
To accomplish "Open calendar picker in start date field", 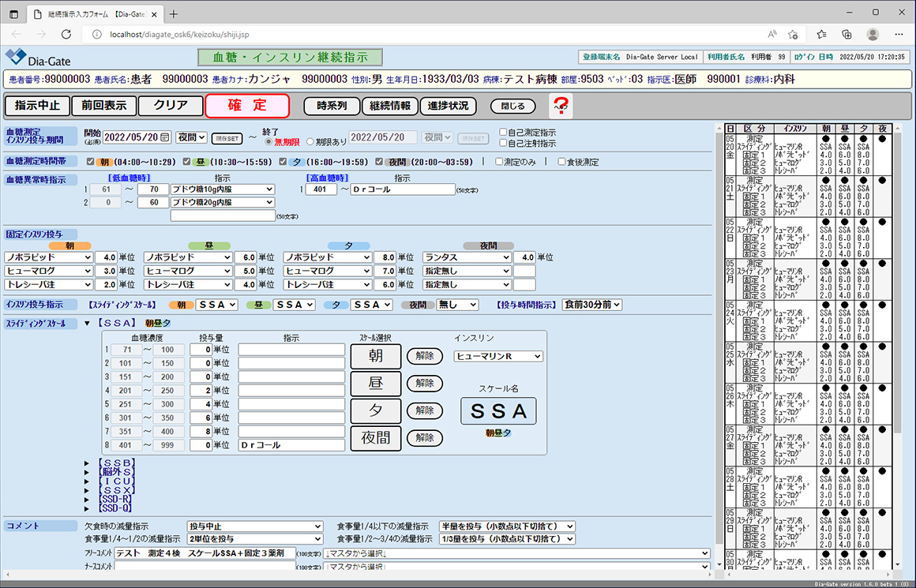I will [x=165, y=137].
